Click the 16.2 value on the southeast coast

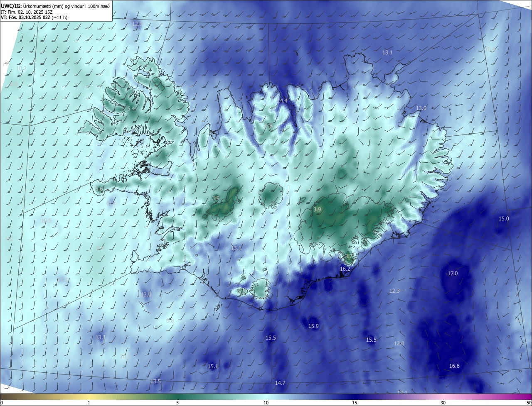[345, 269]
